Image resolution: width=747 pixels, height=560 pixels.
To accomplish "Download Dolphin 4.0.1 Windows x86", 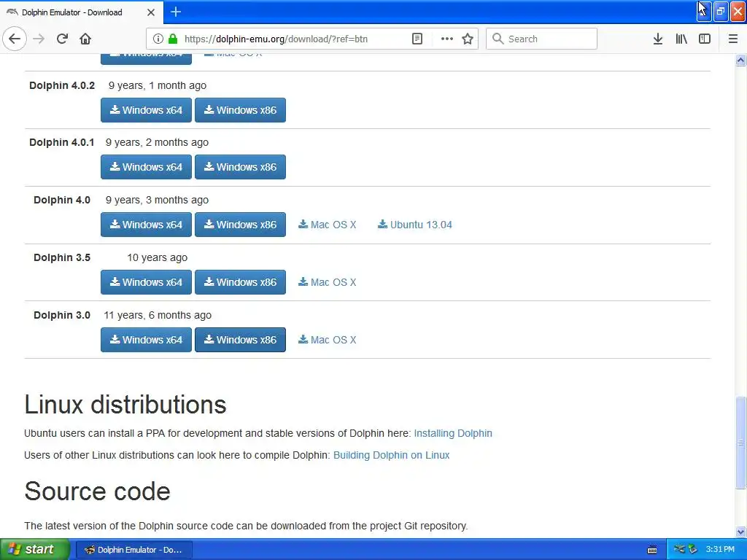I will [x=240, y=167].
